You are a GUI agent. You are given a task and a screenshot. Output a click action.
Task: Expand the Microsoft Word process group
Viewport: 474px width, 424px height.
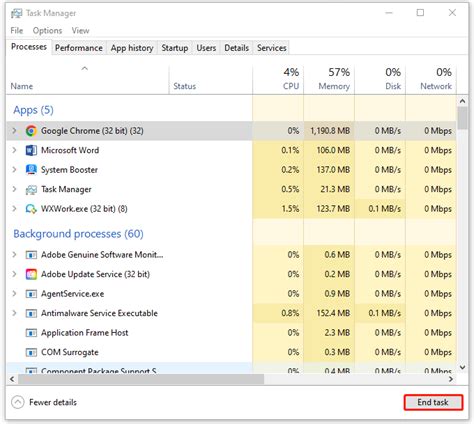(x=14, y=150)
